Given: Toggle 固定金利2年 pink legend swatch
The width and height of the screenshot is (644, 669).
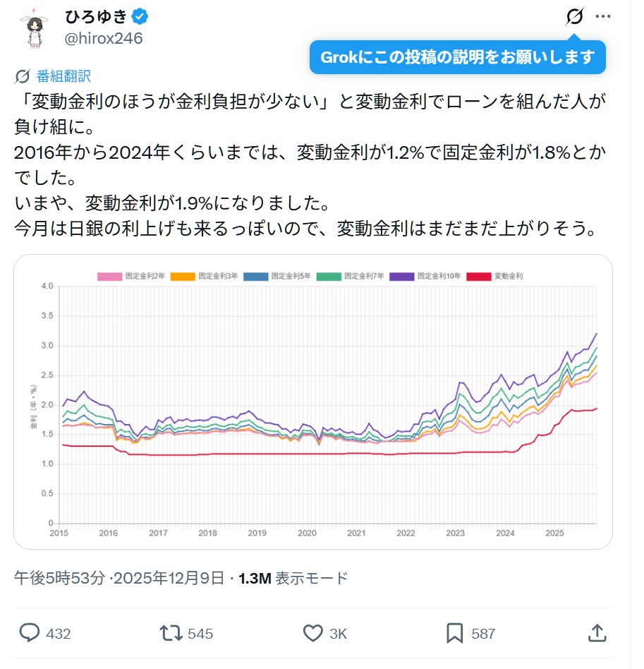Looking at the screenshot, I should pos(109,276).
